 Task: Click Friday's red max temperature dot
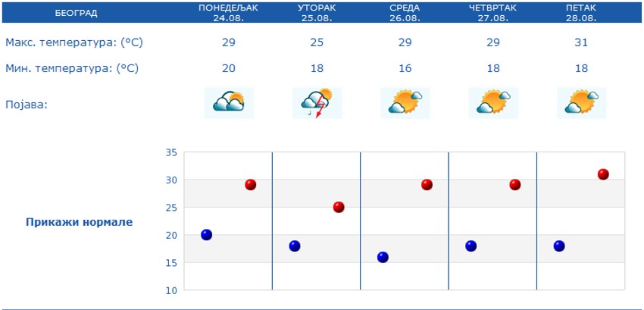point(603,174)
